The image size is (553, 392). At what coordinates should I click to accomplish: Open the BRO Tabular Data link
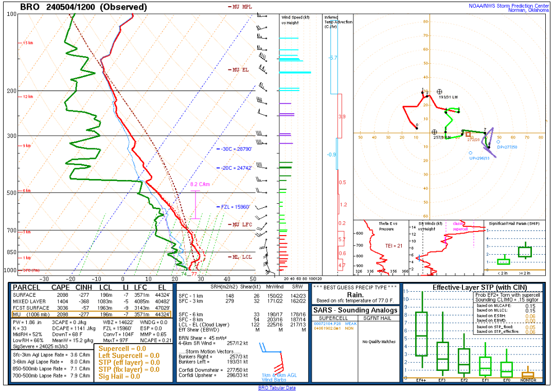point(276,388)
